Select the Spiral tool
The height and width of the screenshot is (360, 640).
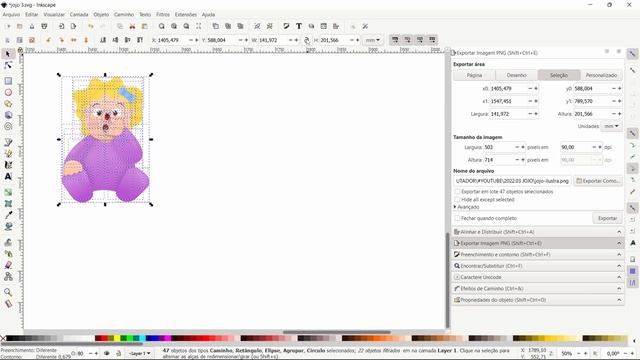coord(8,127)
